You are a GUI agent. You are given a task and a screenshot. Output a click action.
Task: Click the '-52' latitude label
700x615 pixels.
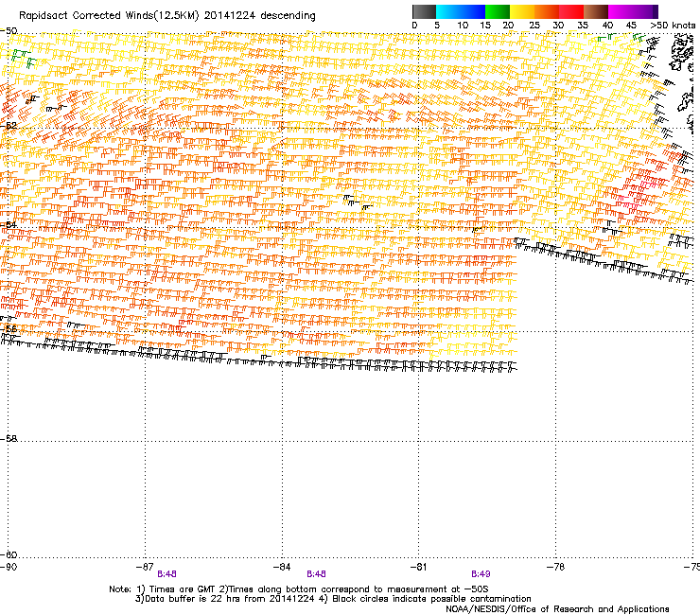pos(9,126)
